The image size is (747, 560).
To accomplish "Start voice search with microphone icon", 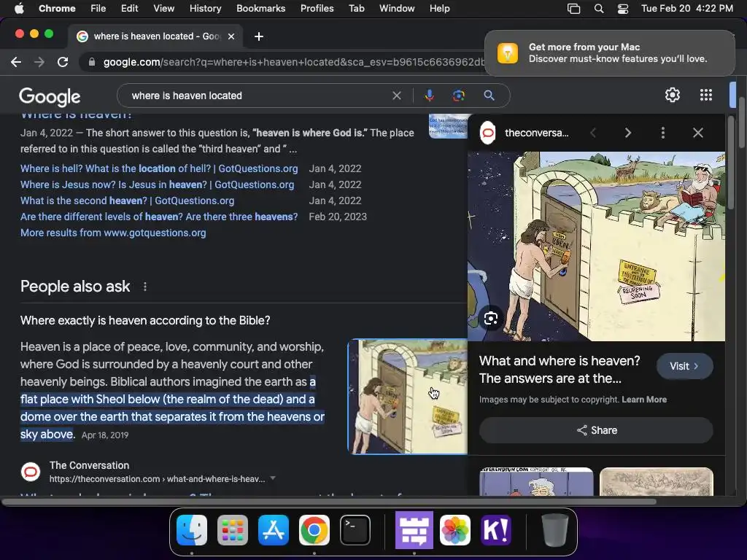I will pos(429,96).
